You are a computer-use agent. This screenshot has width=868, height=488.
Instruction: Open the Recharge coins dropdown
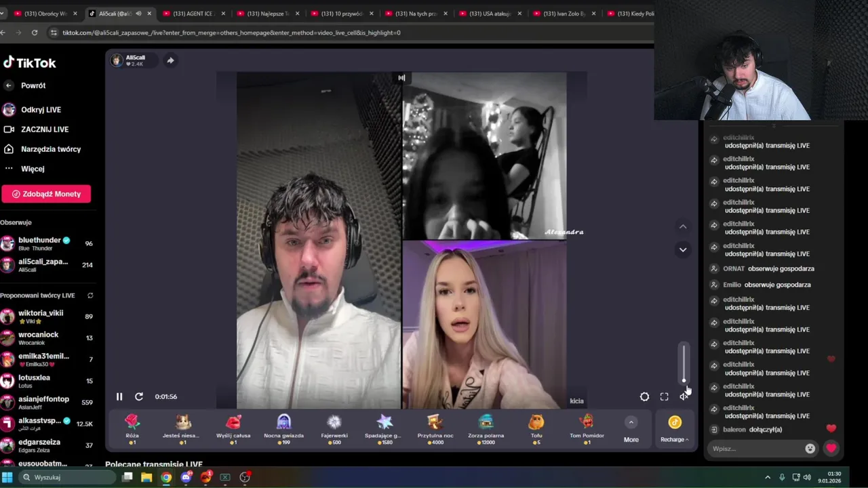[675, 430]
